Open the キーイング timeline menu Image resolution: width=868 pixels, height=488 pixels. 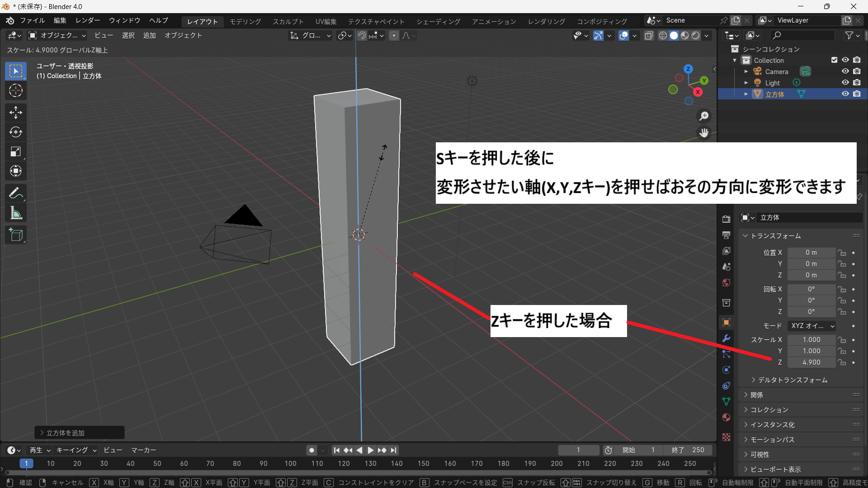(x=76, y=450)
